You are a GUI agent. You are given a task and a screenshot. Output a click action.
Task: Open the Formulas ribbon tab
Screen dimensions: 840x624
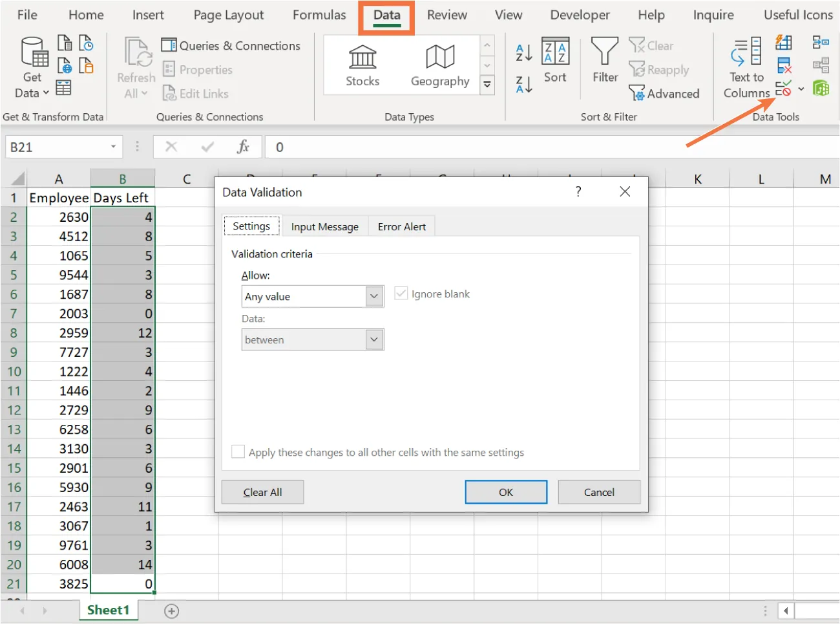pyautogui.click(x=319, y=15)
